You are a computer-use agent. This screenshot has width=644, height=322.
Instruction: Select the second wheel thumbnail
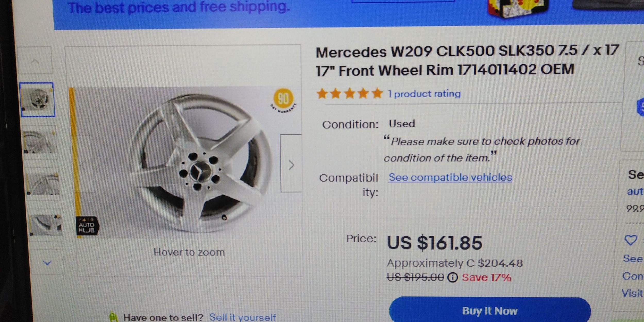40,142
